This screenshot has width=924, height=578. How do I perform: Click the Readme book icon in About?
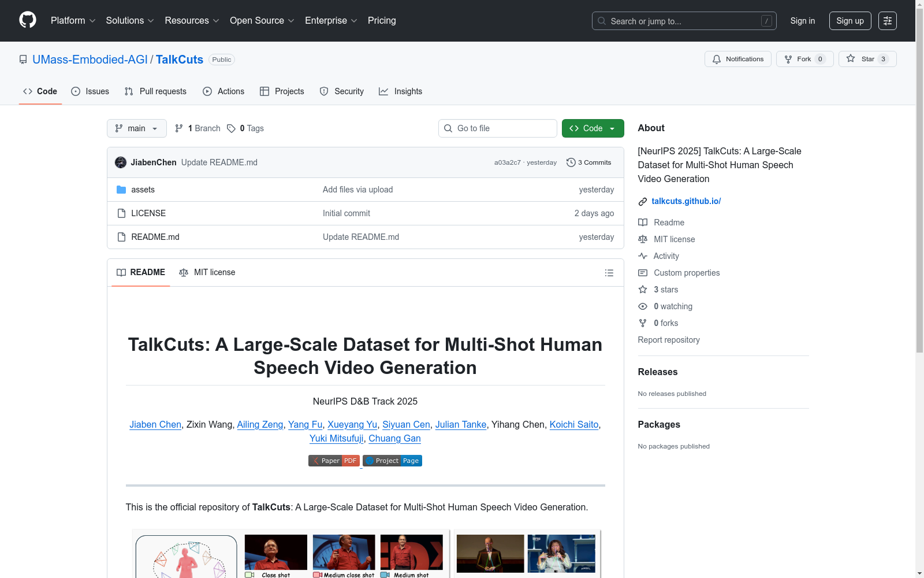pyautogui.click(x=643, y=223)
